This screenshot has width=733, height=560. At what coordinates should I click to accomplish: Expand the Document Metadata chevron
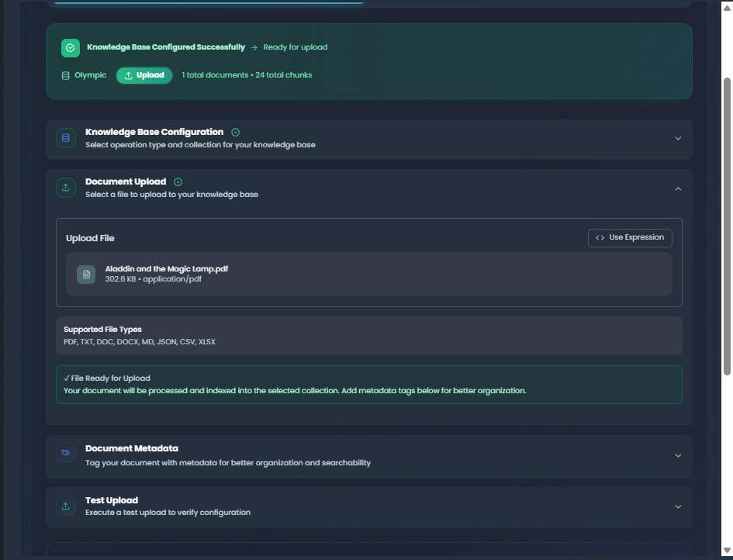(x=678, y=455)
